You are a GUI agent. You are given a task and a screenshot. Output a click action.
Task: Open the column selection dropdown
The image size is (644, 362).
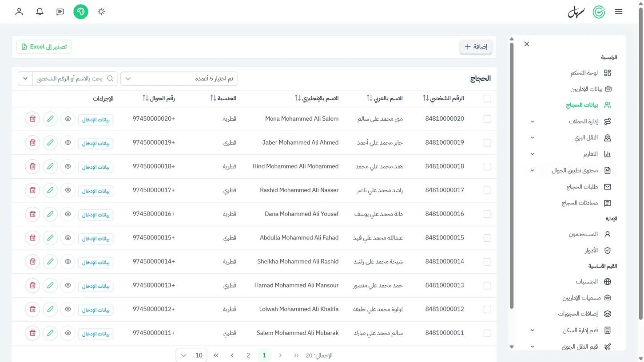coord(179,79)
